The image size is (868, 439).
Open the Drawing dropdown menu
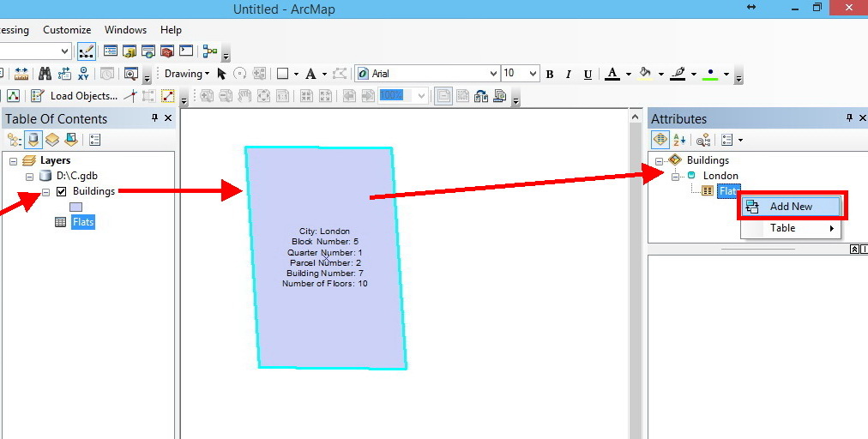[x=187, y=74]
